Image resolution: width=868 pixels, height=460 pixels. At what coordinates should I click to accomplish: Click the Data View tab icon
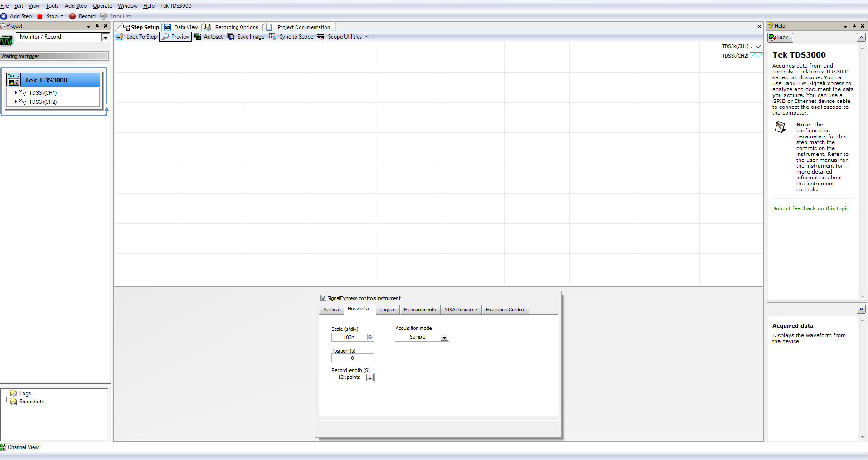point(168,27)
